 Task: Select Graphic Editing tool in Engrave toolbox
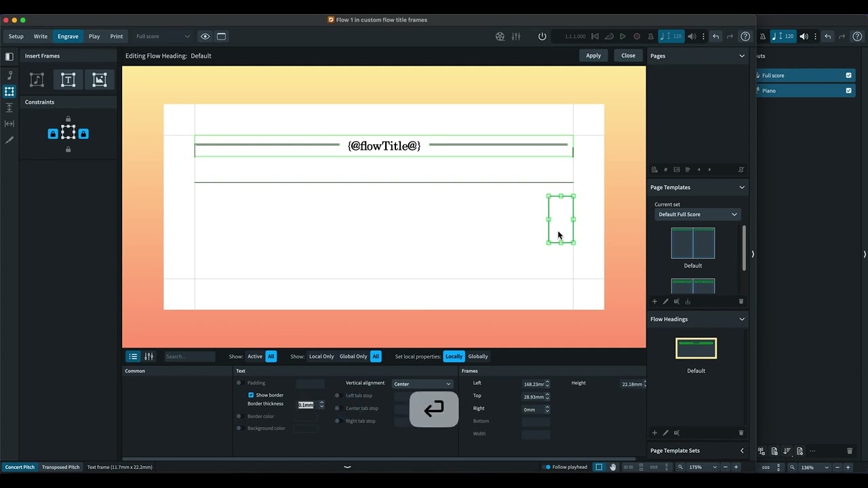pos(9,75)
